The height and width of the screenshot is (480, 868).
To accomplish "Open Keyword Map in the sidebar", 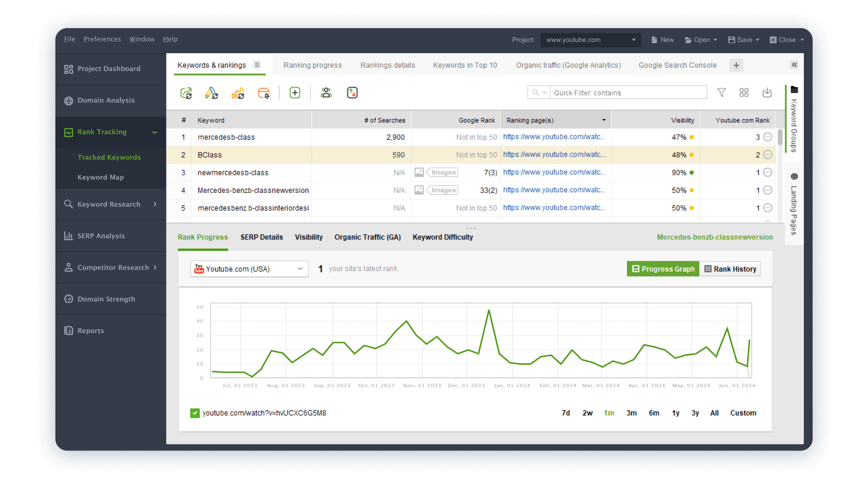I will (x=101, y=177).
